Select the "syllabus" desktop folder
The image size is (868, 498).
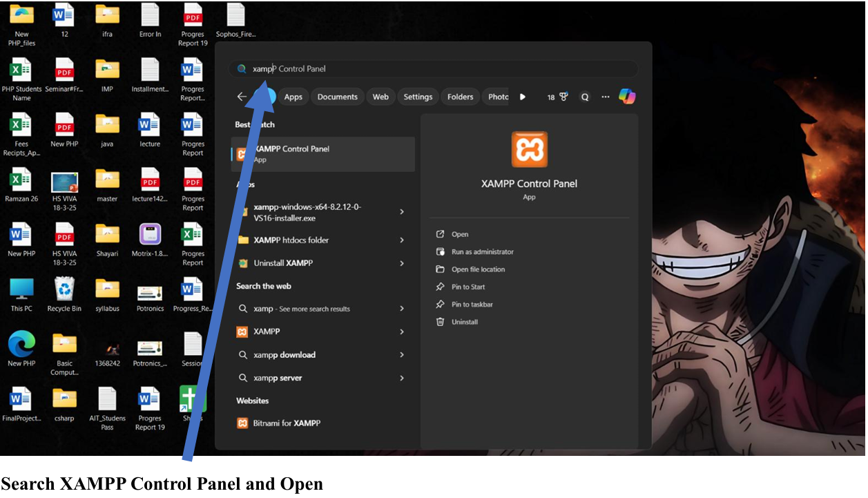(107, 294)
